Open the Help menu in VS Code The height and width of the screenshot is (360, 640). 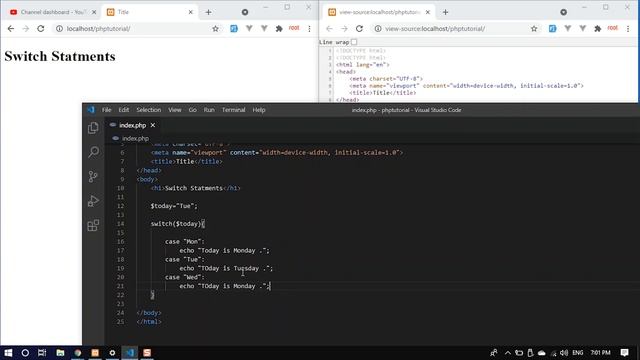pos(259,110)
